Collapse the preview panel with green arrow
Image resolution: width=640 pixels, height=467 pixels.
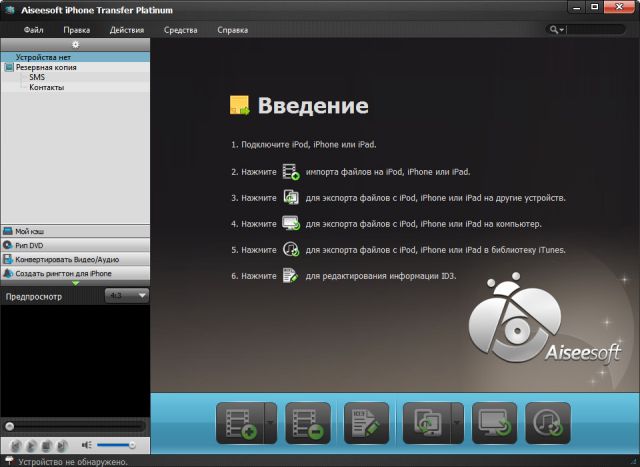pos(76,283)
